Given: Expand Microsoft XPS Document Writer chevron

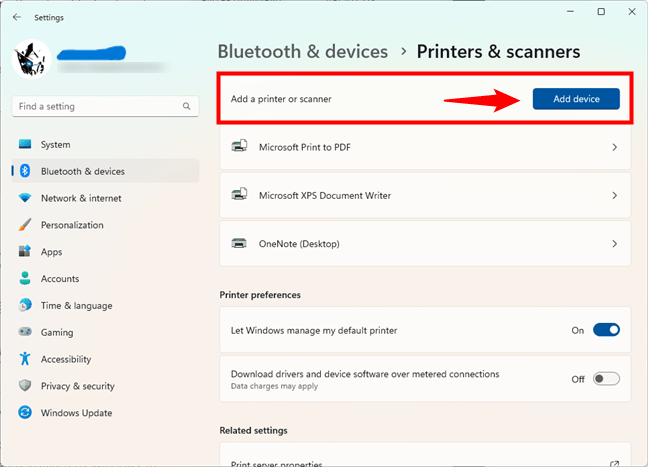Looking at the screenshot, I should (615, 195).
